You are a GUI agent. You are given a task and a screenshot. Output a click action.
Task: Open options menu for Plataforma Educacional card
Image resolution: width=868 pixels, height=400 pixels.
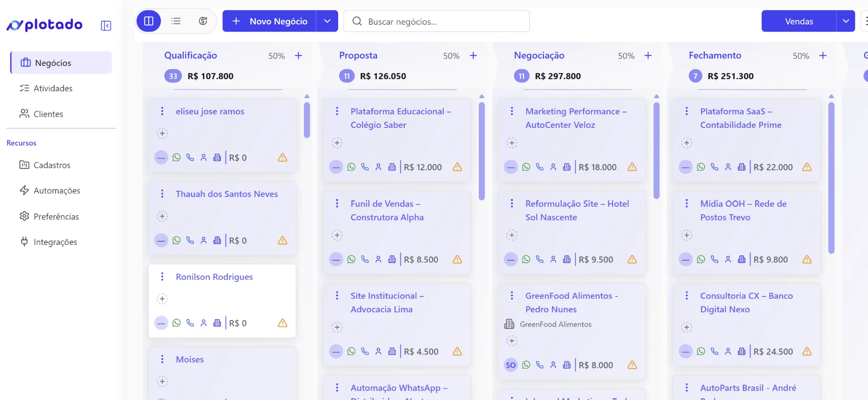337,111
